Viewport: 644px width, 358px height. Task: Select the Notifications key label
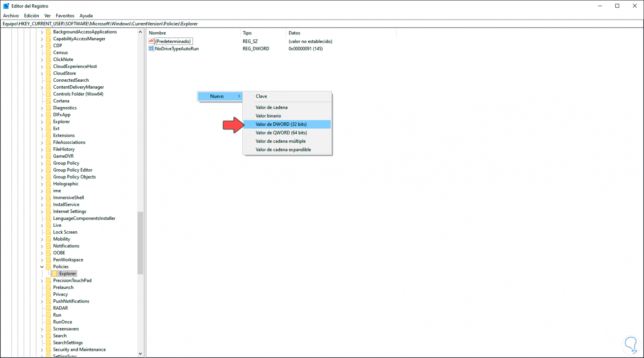(x=66, y=246)
